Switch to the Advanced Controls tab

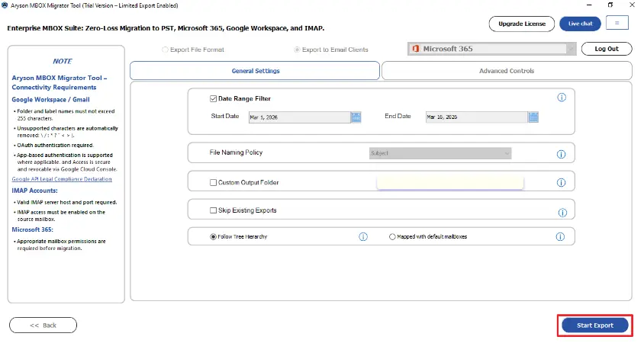tap(507, 71)
